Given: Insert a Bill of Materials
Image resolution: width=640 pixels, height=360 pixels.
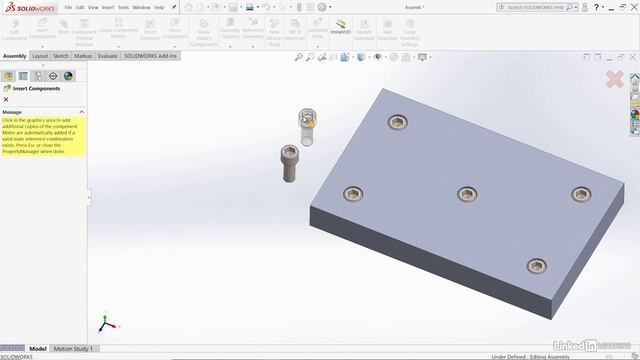Looking at the screenshot, I should 295,30.
